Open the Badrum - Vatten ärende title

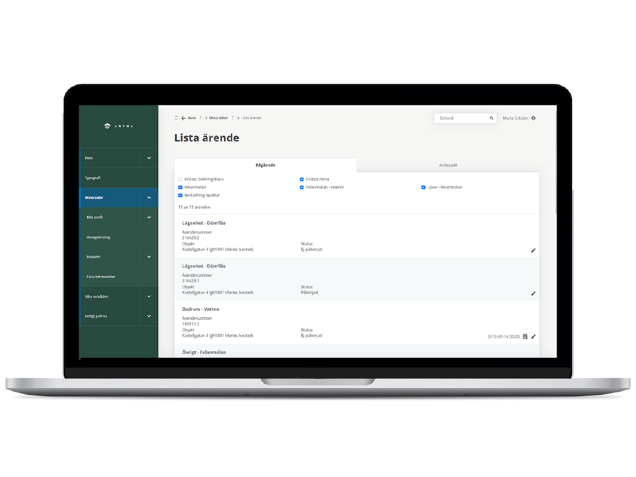(200, 309)
